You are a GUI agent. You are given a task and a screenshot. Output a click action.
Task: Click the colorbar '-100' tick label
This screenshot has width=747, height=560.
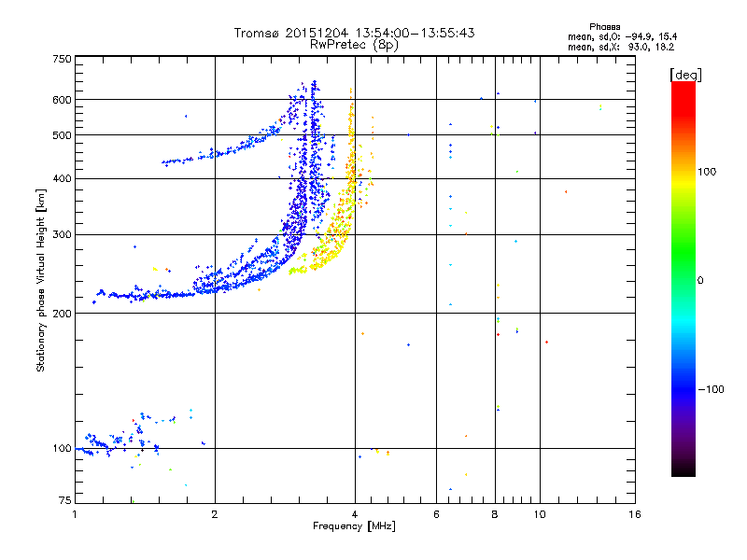711,389
